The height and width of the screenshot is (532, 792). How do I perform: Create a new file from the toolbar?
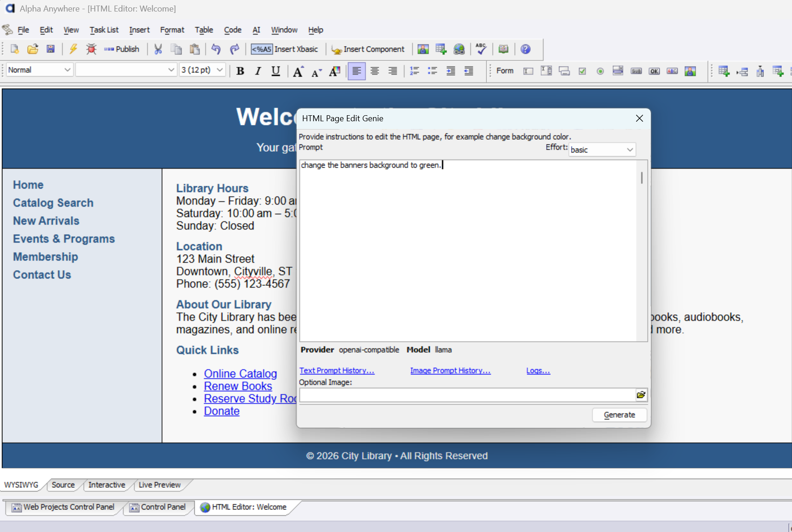(14, 49)
